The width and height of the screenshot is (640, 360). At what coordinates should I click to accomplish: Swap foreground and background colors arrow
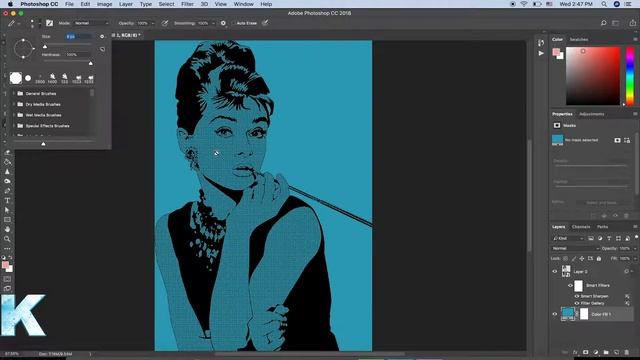pos(11,258)
